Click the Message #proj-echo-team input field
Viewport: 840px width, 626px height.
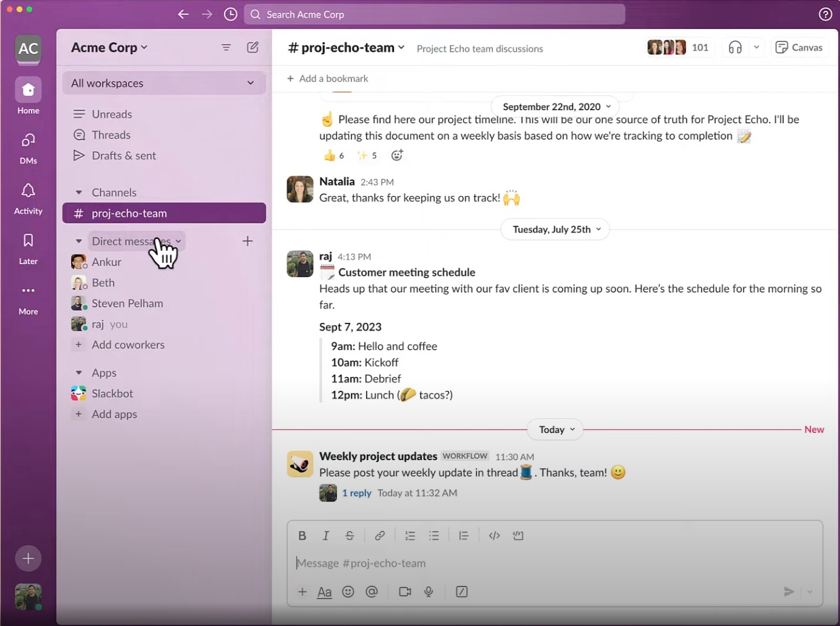[555, 563]
